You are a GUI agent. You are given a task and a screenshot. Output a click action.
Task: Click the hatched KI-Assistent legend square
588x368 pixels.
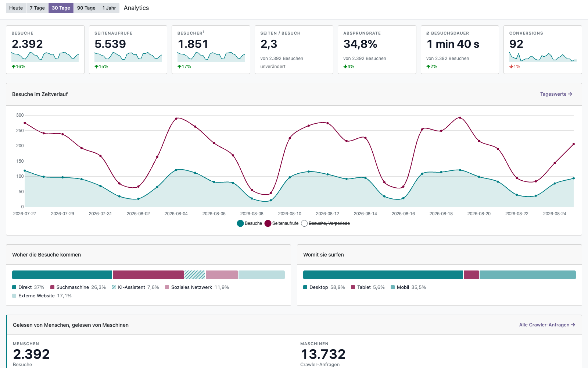[114, 287]
